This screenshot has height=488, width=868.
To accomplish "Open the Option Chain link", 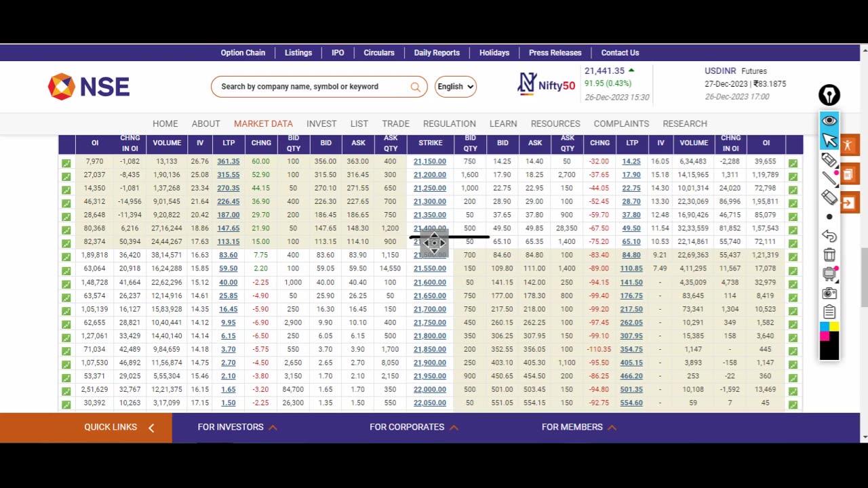I will [x=243, y=53].
